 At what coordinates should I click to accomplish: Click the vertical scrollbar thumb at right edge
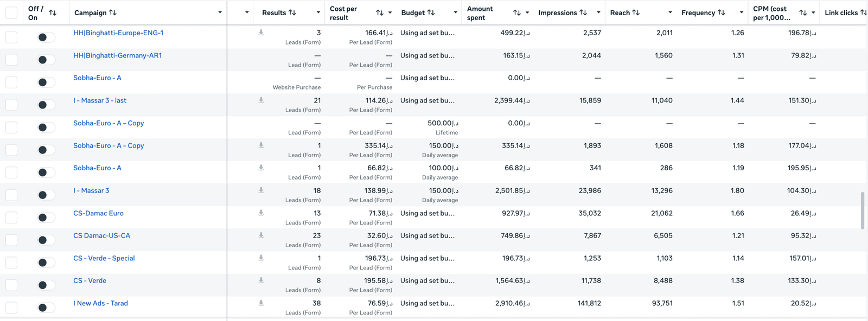tap(863, 210)
